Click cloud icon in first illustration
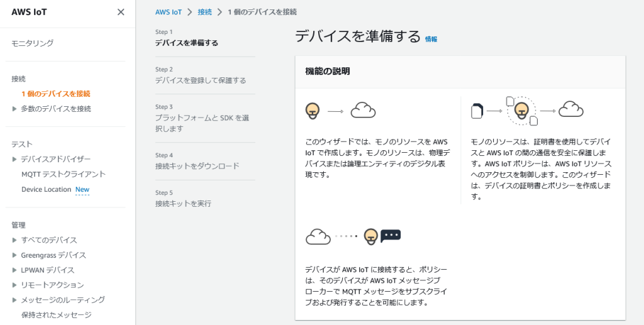 tap(363, 111)
